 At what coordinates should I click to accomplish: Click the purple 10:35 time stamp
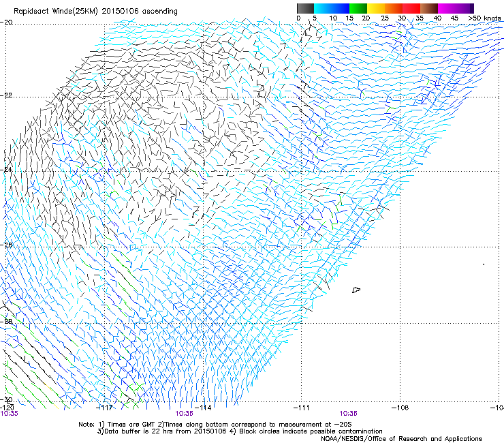pyautogui.click(x=10, y=414)
